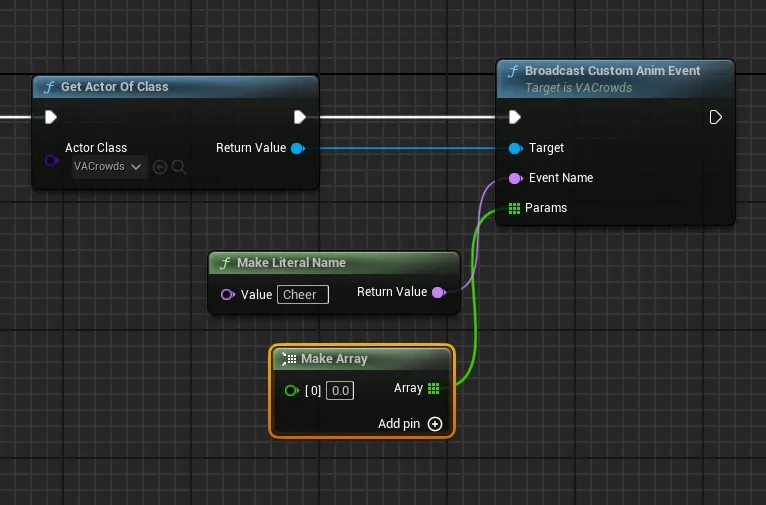Select the Broadcast Custom Anim Event node title
The height and width of the screenshot is (505, 766).
pyautogui.click(x=612, y=71)
